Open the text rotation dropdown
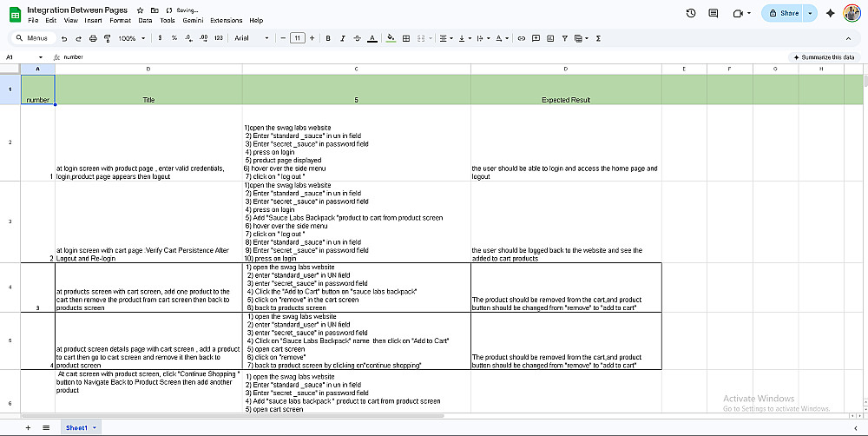Image resolution: width=868 pixels, height=436 pixels. tap(502, 38)
